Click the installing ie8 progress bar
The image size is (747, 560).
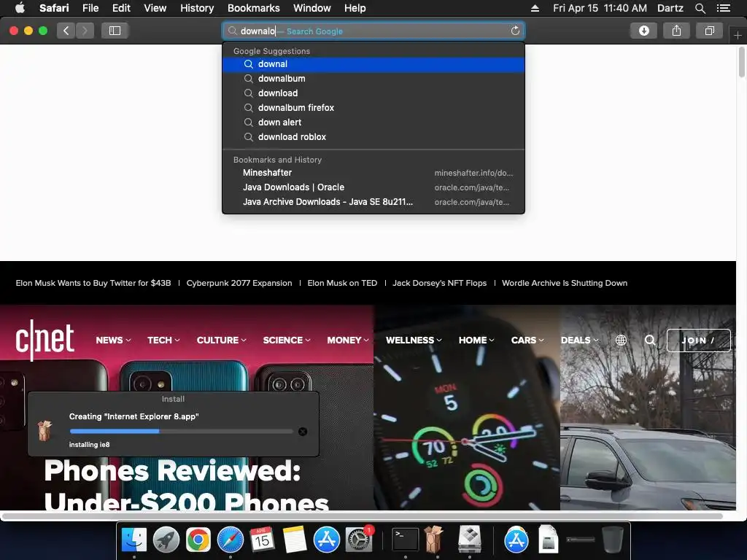(181, 432)
